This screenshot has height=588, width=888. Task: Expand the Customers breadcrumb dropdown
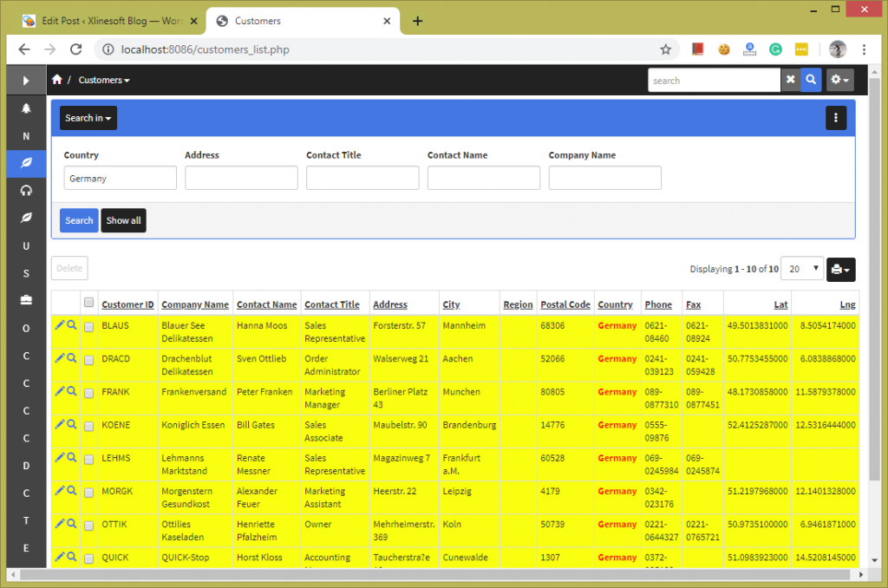coord(103,79)
